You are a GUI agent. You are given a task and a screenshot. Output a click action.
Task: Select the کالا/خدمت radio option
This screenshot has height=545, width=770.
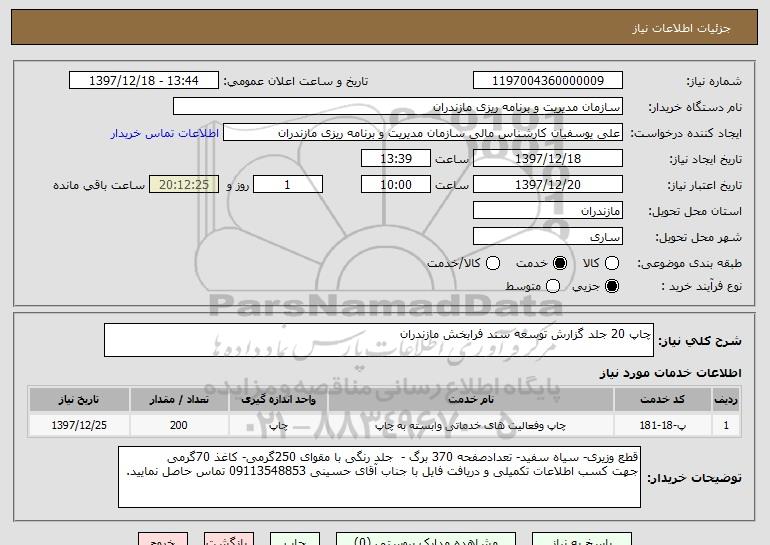[x=493, y=263]
